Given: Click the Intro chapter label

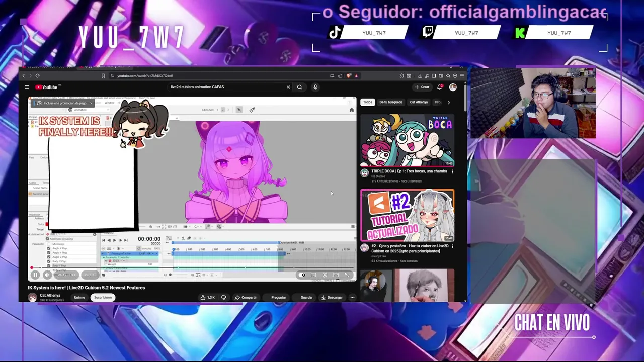Looking at the screenshot, I should point(90,275).
